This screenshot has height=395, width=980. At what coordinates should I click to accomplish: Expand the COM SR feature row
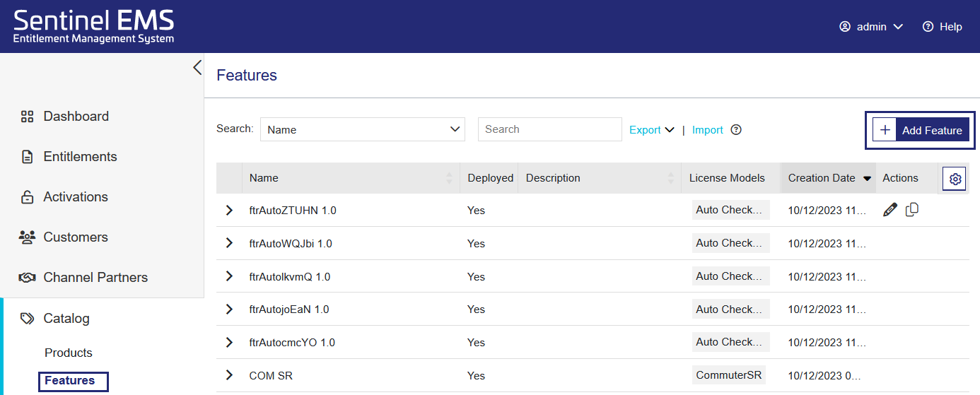pyautogui.click(x=229, y=376)
